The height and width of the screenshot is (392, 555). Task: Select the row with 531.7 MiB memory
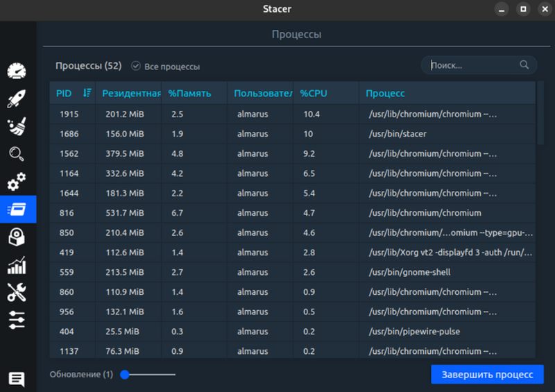pos(292,213)
